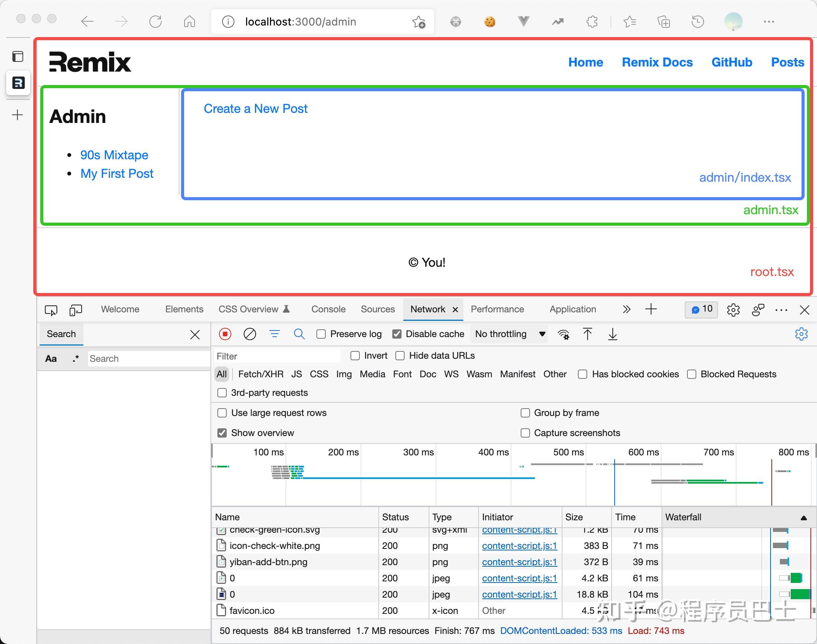817x644 pixels.
Task: Open the Create a New Post link
Action: point(255,109)
